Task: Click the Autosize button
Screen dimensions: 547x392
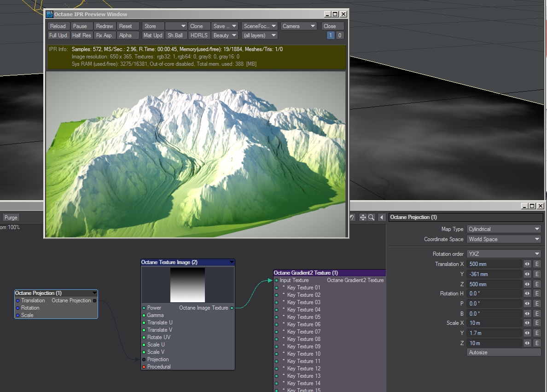Action: [504, 352]
